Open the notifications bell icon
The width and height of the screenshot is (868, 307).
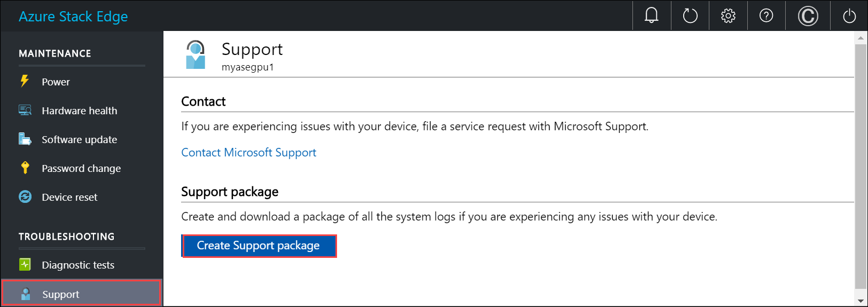click(x=652, y=15)
